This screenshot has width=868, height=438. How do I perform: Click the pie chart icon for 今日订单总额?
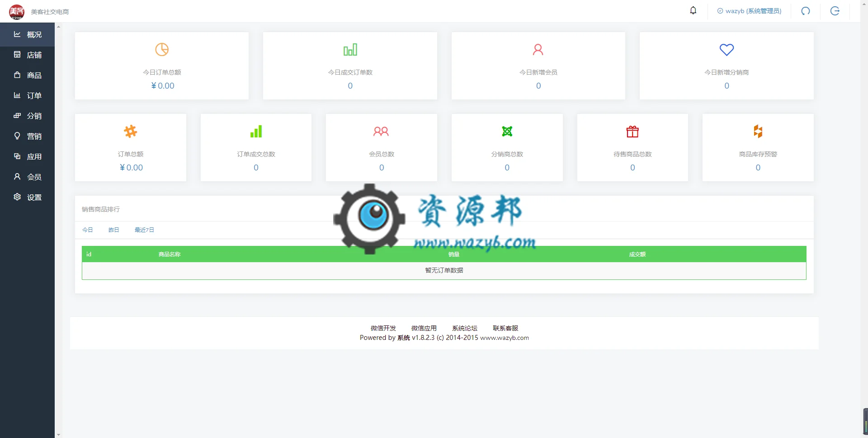tap(162, 49)
